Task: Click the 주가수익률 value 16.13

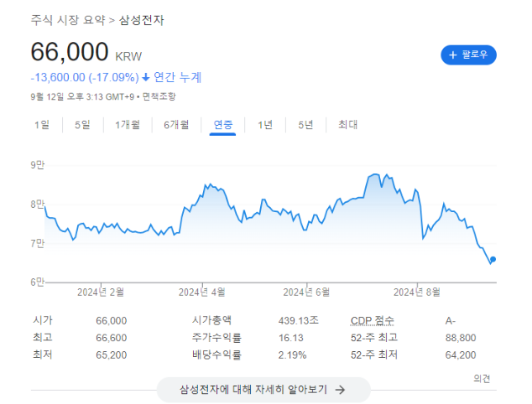Action: click(x=291, y=338)
